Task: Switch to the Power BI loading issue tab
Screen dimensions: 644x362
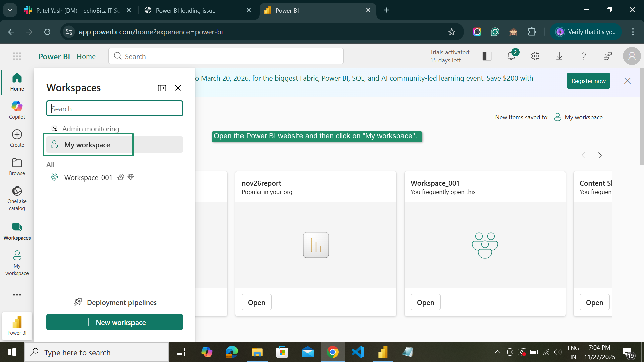Action: pyautogui.click(x=185, y=10)
